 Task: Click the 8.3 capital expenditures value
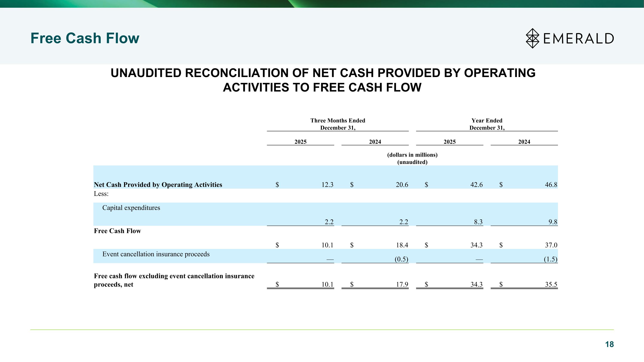(x=478, y=222)
